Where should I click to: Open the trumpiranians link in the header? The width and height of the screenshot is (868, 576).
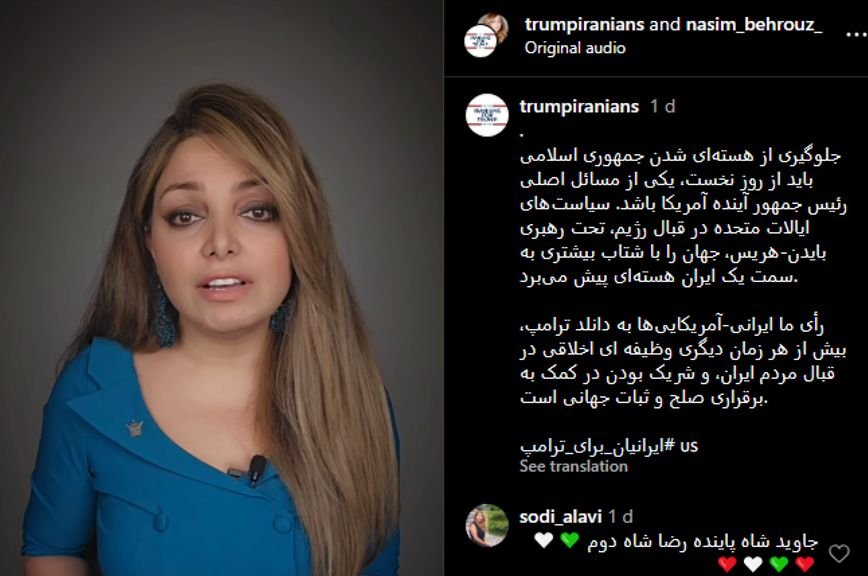[x=585, y=24]
